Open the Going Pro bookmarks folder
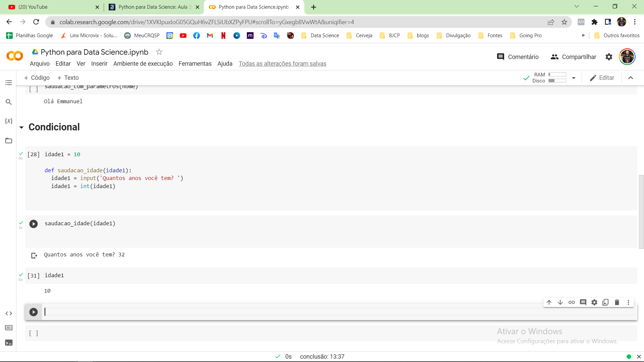The image size is (644, 362). coord(526,36)
